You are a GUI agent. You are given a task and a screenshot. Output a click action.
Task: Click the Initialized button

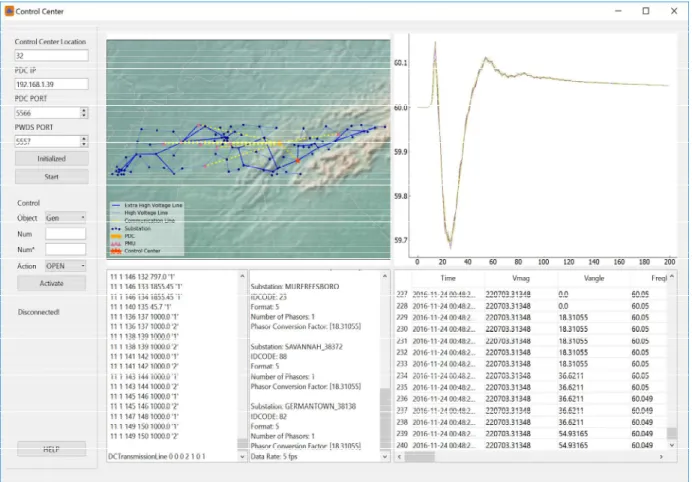pos(52,158)
